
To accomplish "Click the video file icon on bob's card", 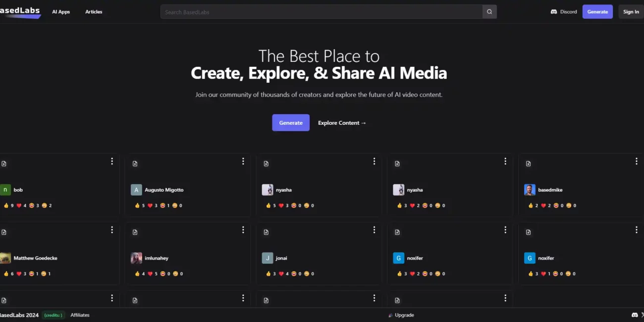I will click(x=4, y=163).
